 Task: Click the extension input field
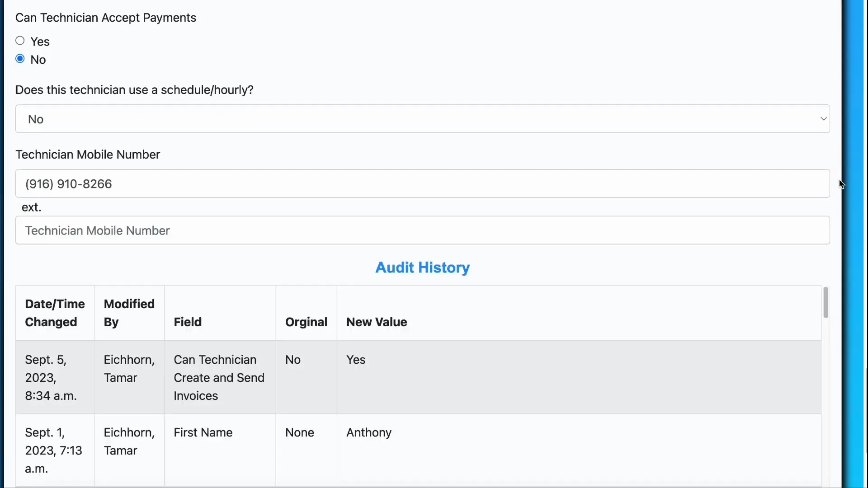422,230
